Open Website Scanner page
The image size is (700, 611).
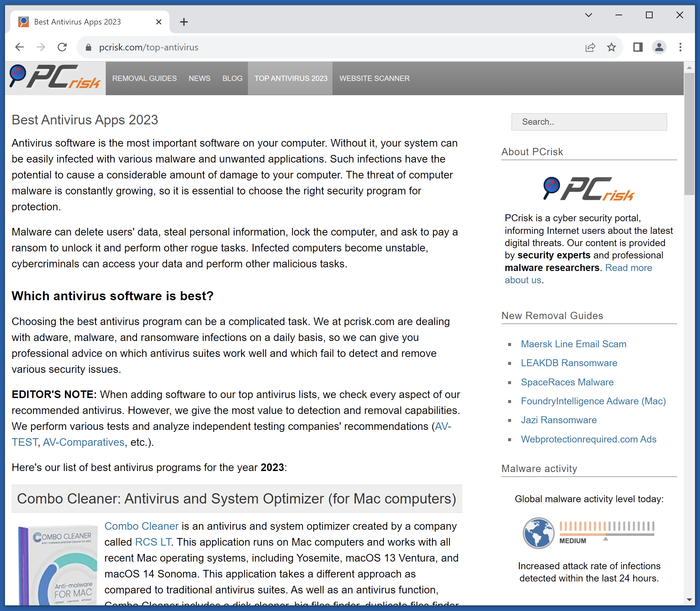[374, 78]
